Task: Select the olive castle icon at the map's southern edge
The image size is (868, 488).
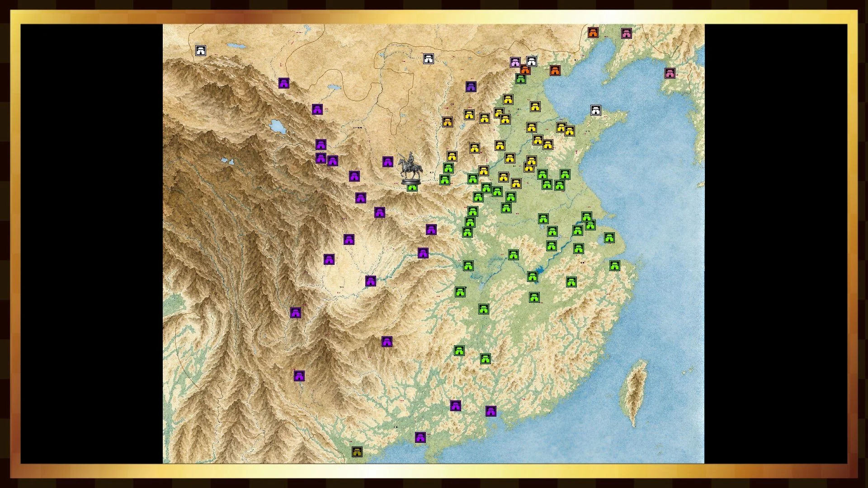Action: 357,451
